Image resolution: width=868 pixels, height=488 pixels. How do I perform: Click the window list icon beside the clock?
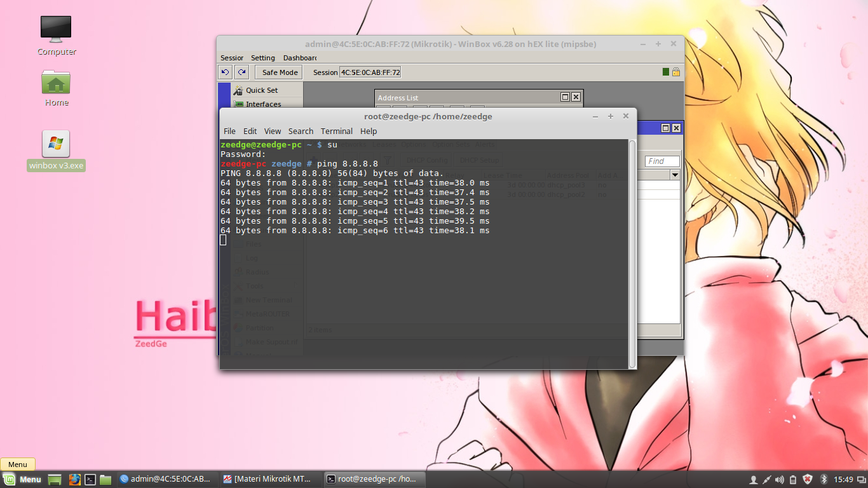coord(861,480)
